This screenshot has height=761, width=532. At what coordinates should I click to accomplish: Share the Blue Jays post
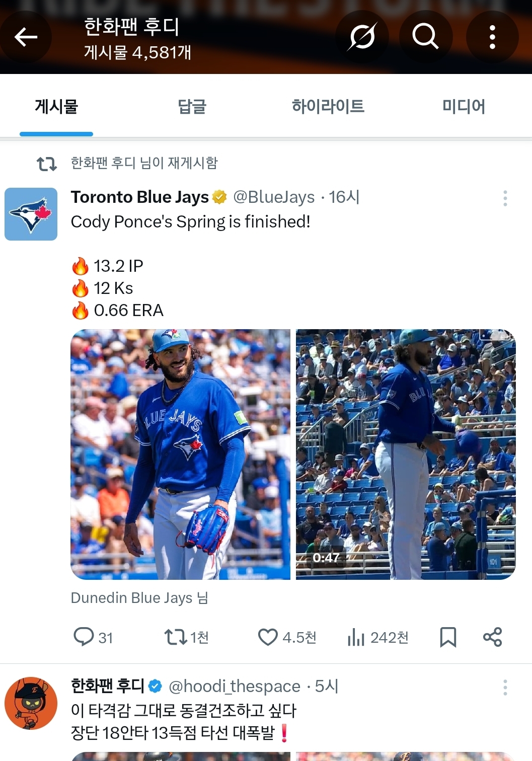pos(492,637)
